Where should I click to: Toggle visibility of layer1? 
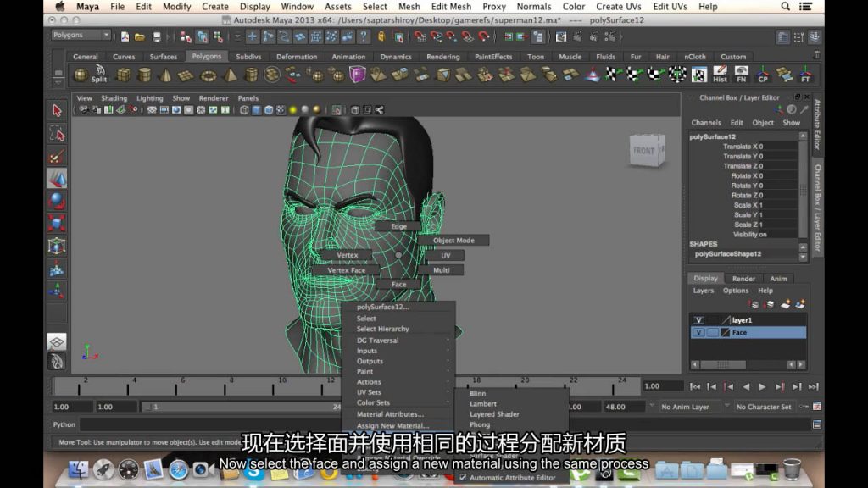click(698, 320)
